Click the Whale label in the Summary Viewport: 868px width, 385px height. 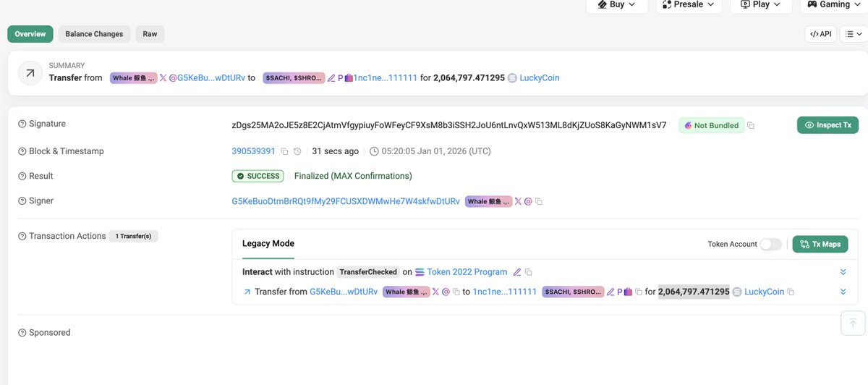coord(133,77)
